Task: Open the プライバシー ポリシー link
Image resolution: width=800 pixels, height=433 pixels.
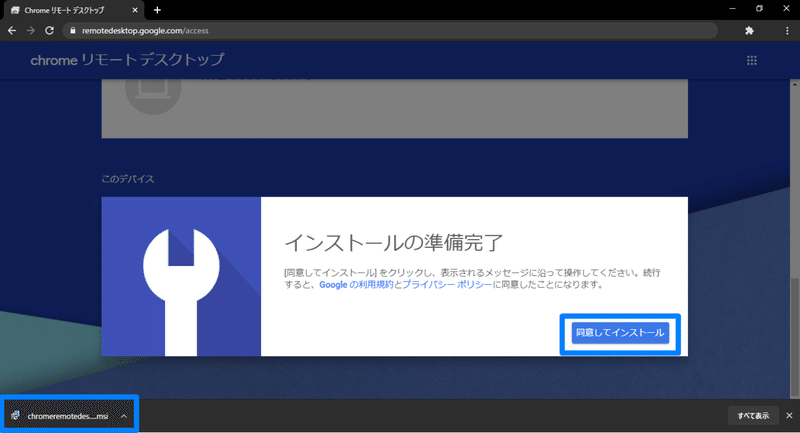Action: point(447,285)
